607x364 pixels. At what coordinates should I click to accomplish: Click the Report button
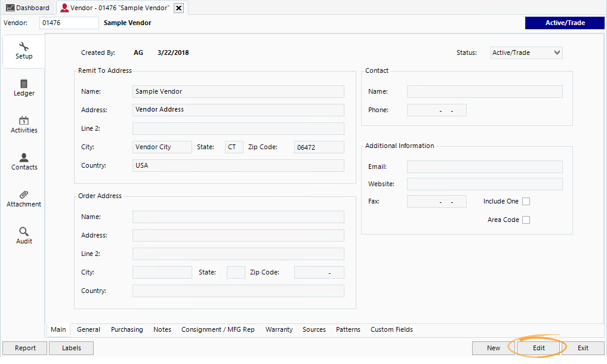tap(24, 348)
